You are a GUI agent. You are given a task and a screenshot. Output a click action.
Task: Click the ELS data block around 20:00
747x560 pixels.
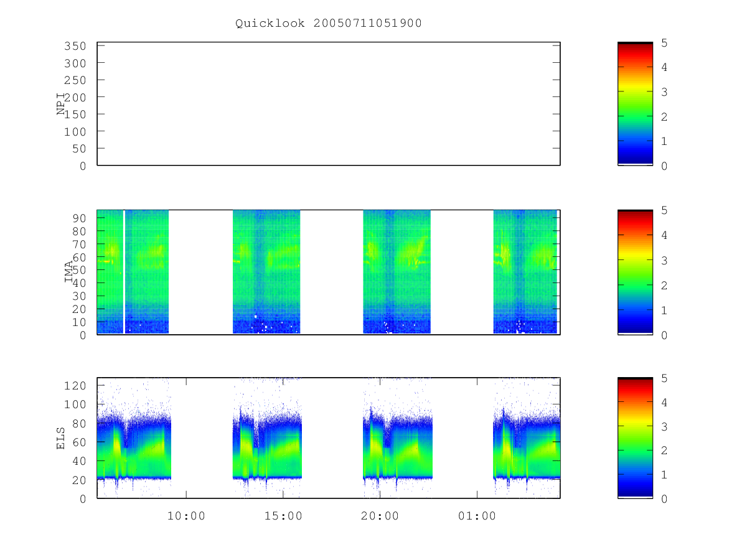[398, 445]
